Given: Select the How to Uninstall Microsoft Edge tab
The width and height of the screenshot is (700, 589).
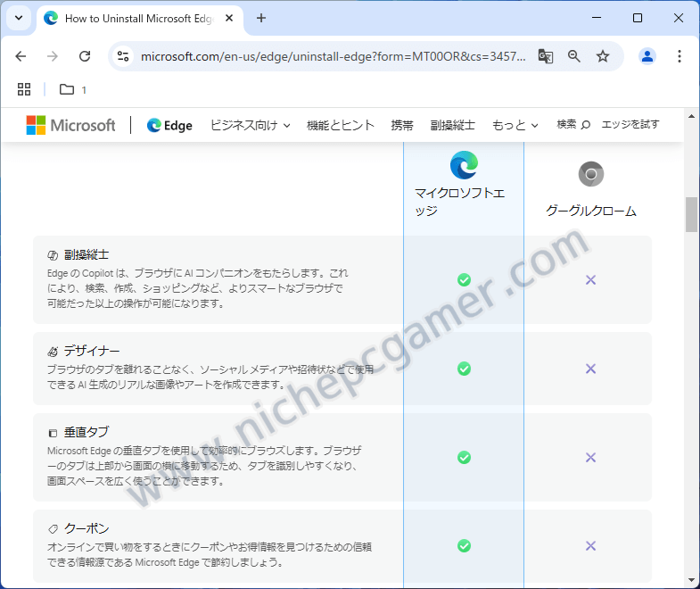Looking at the screenshot, I should point(140,19).
